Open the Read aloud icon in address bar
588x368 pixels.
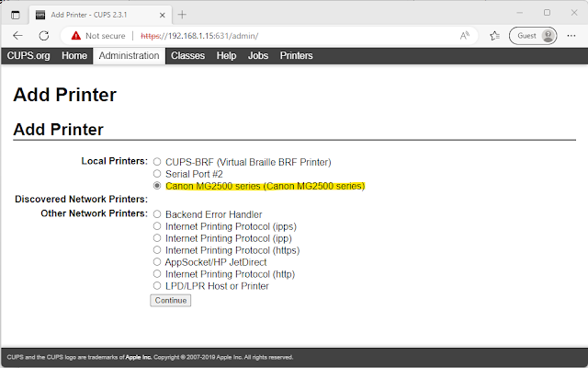tap(465, 36)
